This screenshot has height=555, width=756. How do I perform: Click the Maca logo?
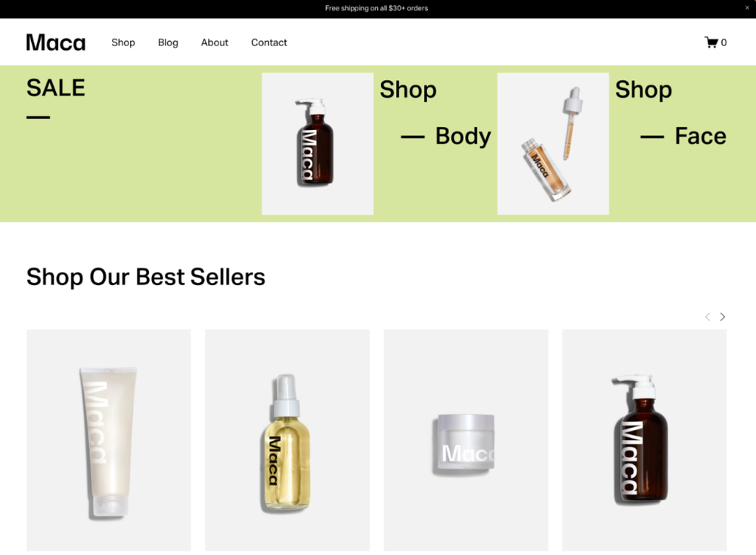56,42
